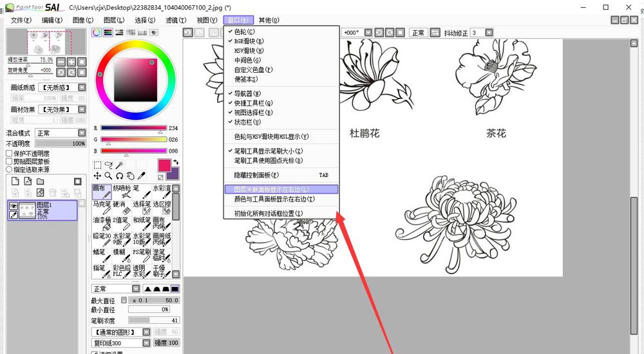Choose the 铅笔30 pencil brush
This screenshot has height=354, width=644.
pos(102,239)
